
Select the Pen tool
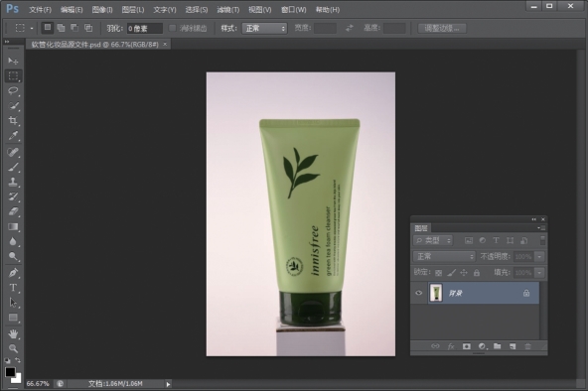pos(13,273)
